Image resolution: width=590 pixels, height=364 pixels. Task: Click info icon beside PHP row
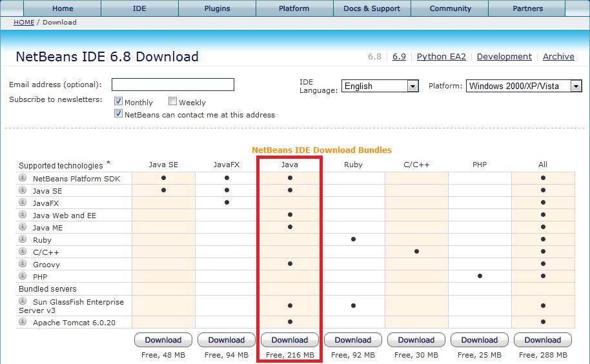click(23, 276)
